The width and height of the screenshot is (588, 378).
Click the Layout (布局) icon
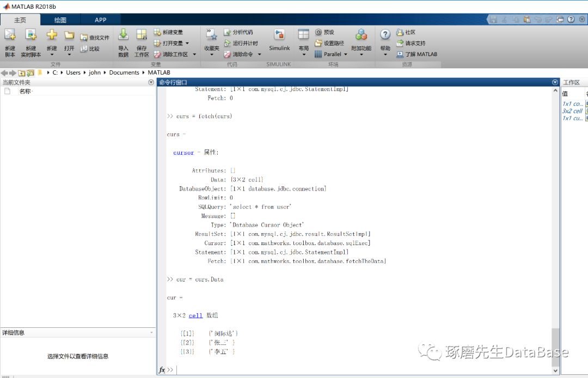[303, 34]
